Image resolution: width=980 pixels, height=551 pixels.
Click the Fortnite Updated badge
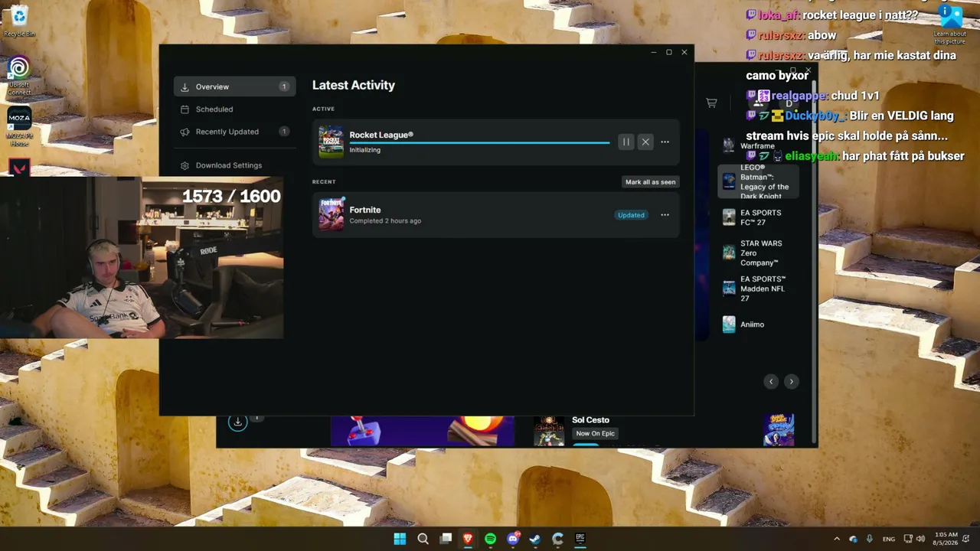[x=631, y=215]
